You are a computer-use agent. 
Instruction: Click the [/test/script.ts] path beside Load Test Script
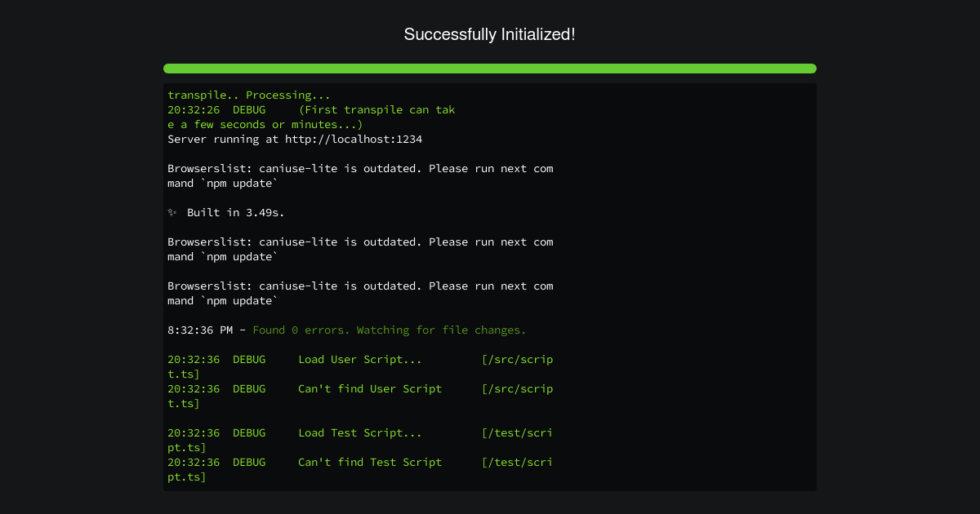tap(517, 433)
